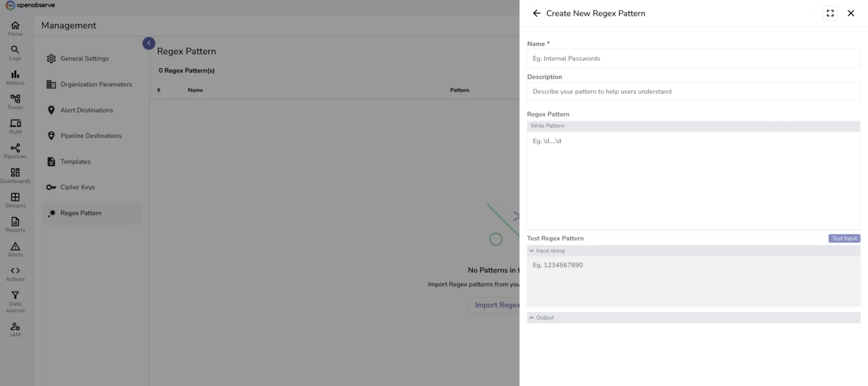Open Alert Destinations settings
868x386 pixels.
tap(92, 110)
